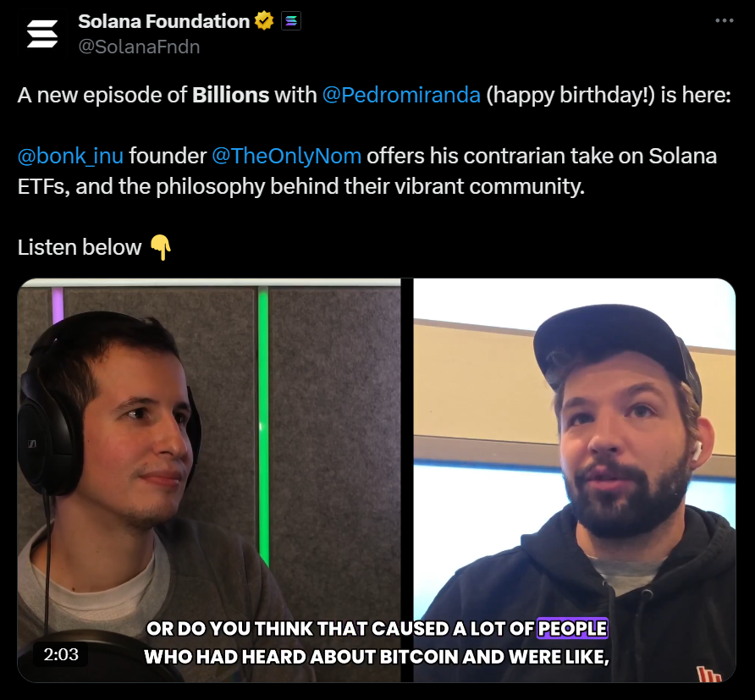Viewport: 755px width, 700px height.
Task: Click the pointing-down hand emoji
Action: click(x=161, y=247)
